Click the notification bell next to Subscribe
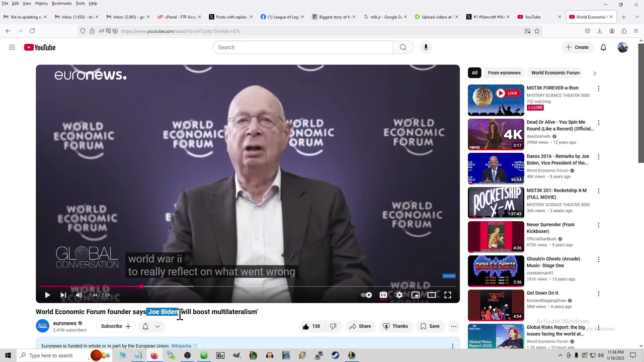Image resolution: width=644 pixels, height=362 pixels. 145,326
